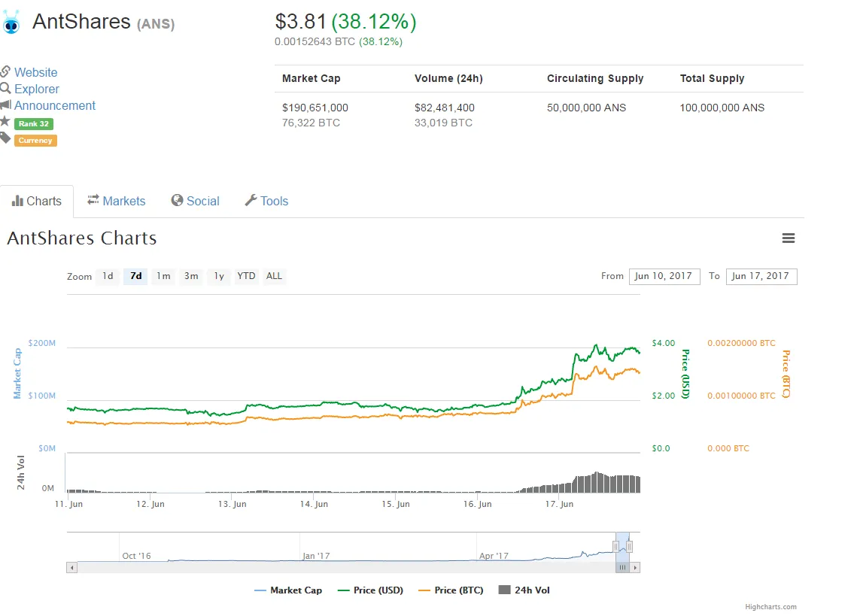Click the AntShares alien logo icon

pyautogui.click(x=11, y=22)
